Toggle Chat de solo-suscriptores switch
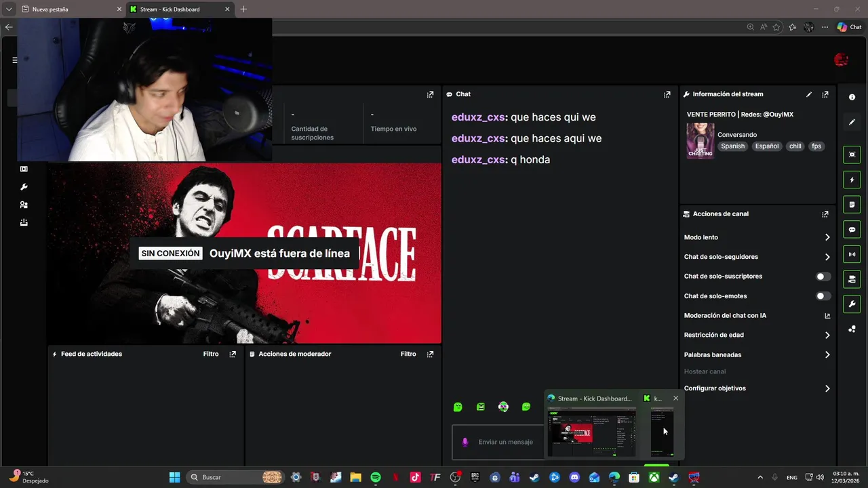Screen dimensions: 868x488 click(823, 277)
